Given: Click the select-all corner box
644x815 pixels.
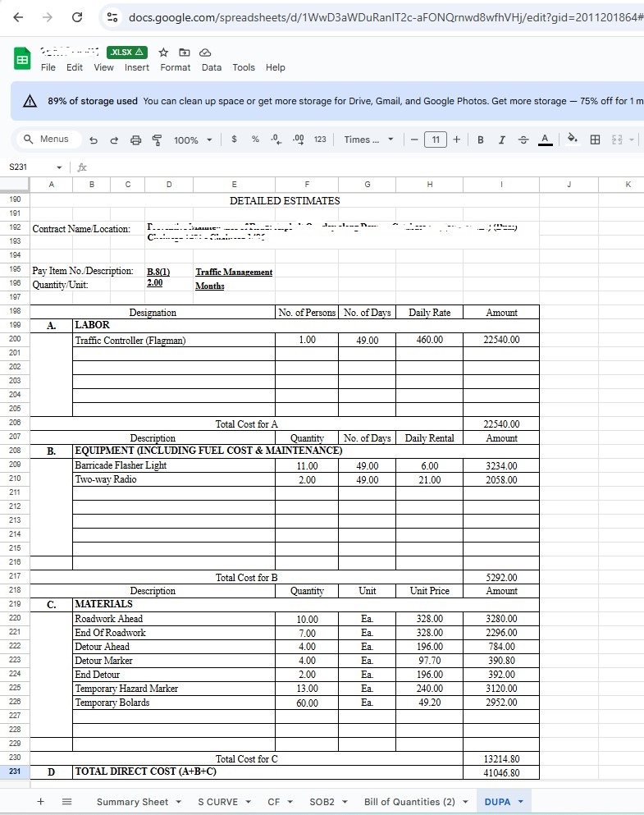Looking at the screenshot, I should click(x=15, y=184).
